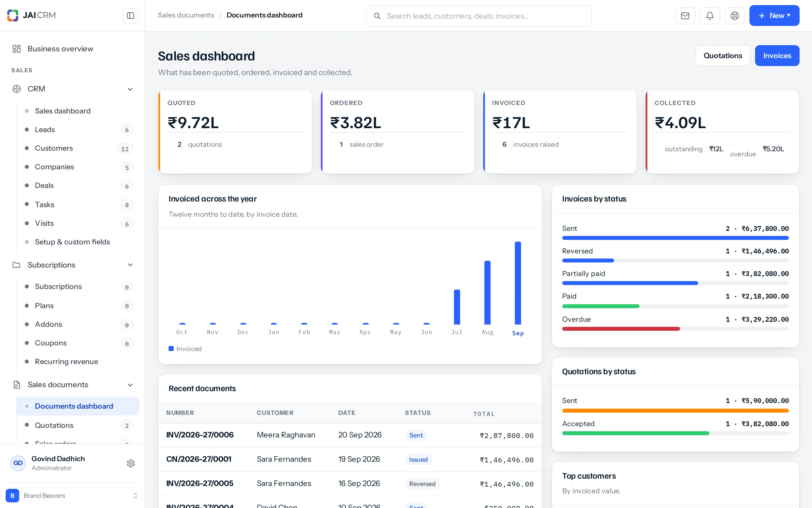The height and width of the screenshot is (508, 812).
Task: Open Plans in sidebar
Action: pyautogui.click(x=78, y=305)
